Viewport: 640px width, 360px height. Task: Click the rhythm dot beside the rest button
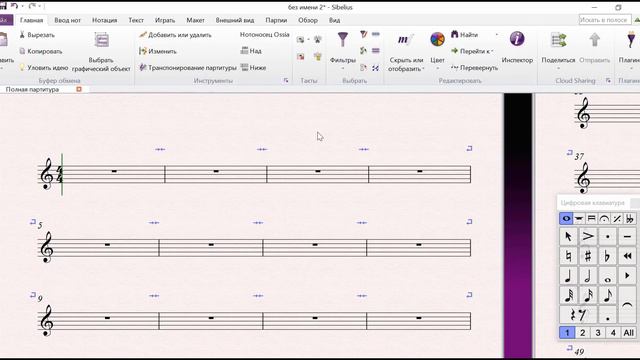point(607,315)
